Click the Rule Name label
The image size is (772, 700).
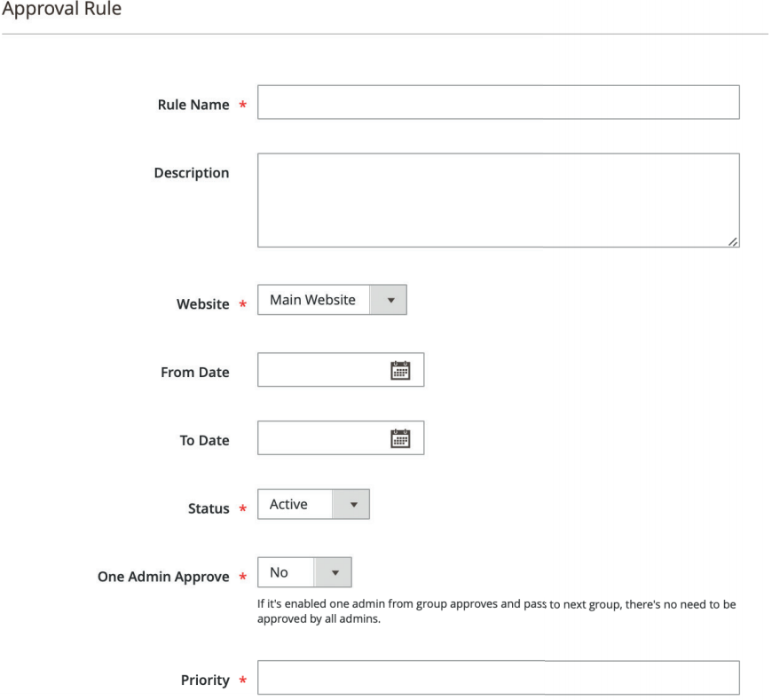click(193, 105)
